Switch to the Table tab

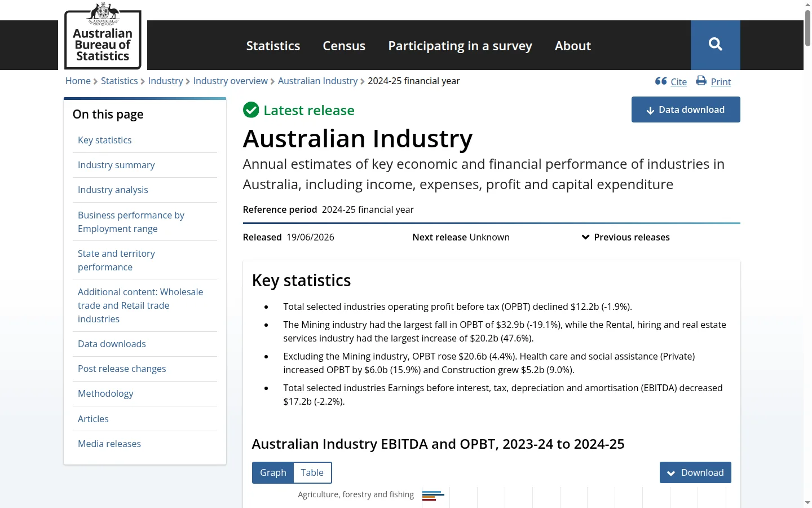[312, 472]
